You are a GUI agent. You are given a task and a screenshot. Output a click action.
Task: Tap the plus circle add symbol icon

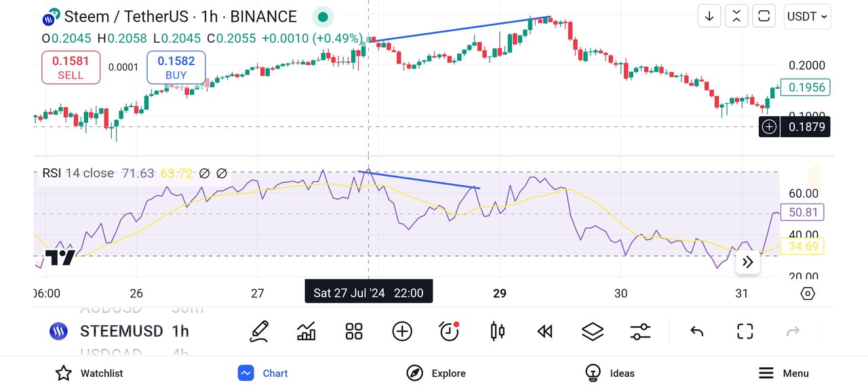pos(402,331)
